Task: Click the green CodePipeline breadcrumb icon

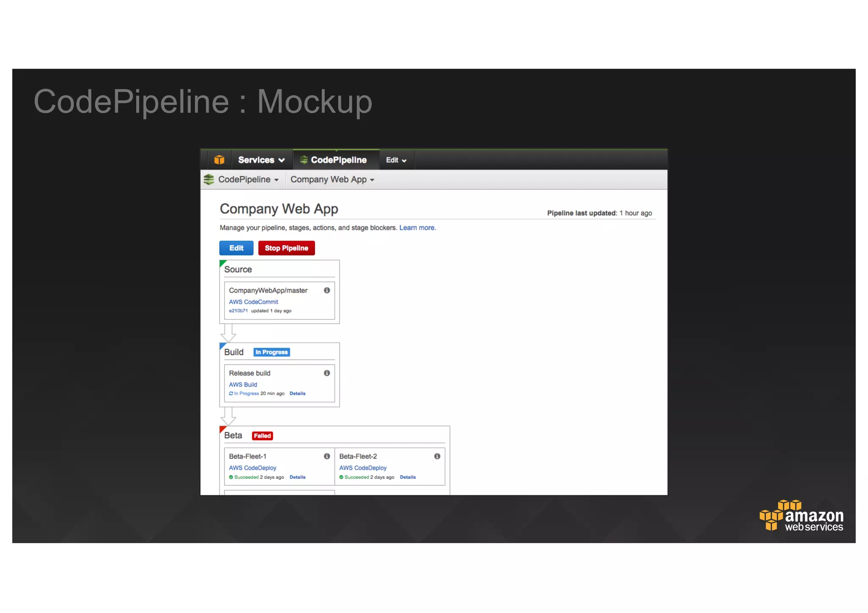Action: pyautogui.click(x=209, y=180)
